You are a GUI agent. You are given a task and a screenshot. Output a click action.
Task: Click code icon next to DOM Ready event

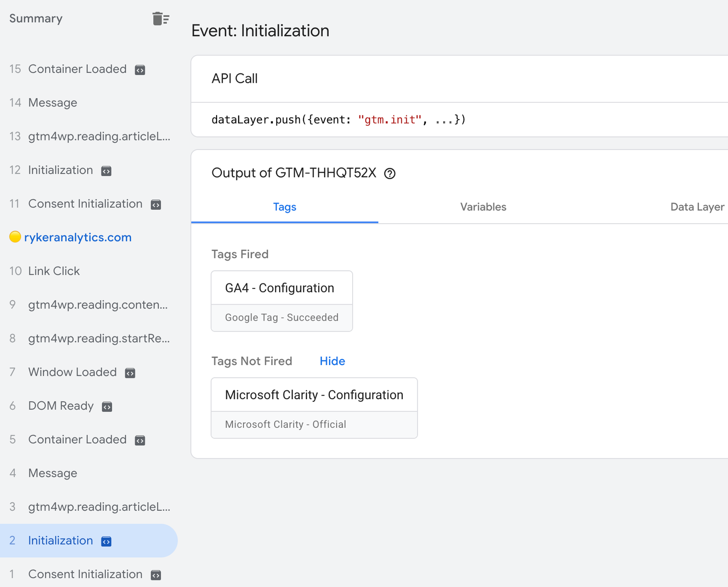click(x=106, y=406)
